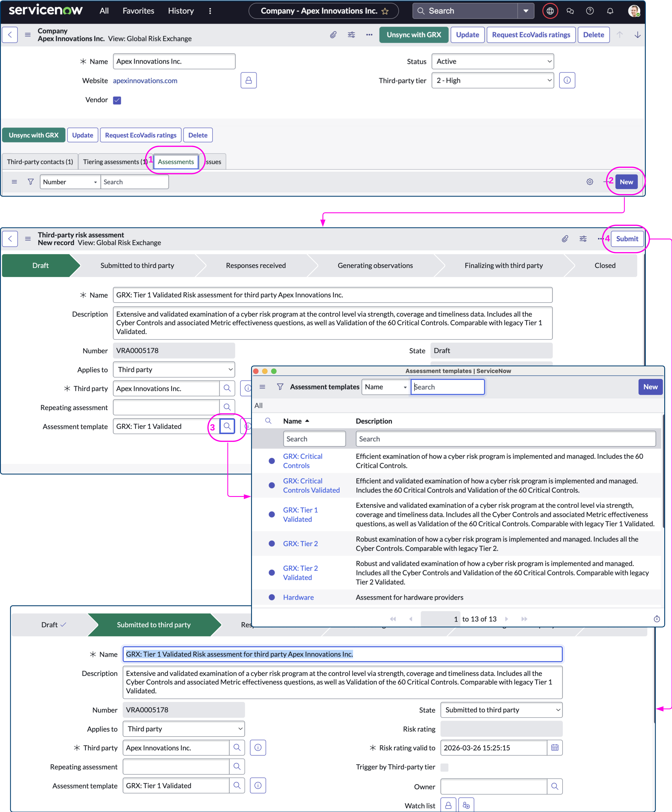
Task: Click the globe icon in top navigation
Action: (x=550, y=11)
